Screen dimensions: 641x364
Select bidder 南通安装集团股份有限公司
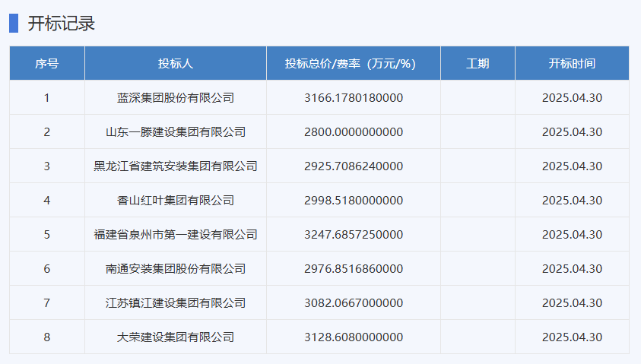pos(176,268)
